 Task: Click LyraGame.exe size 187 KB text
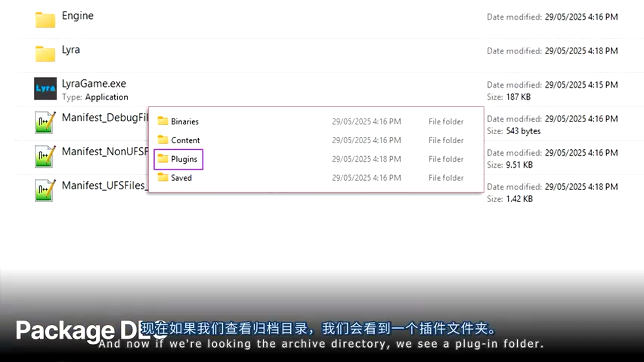coord(518,97)
